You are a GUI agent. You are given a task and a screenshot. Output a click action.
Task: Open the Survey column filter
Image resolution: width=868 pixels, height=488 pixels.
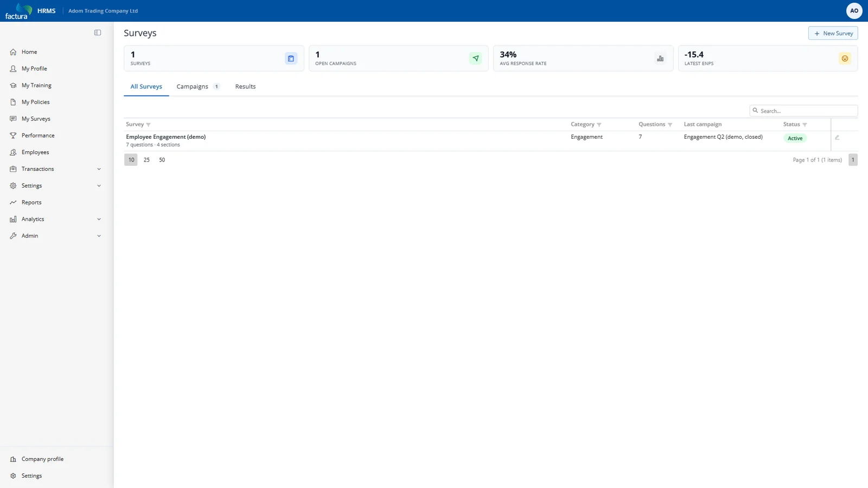148,125
